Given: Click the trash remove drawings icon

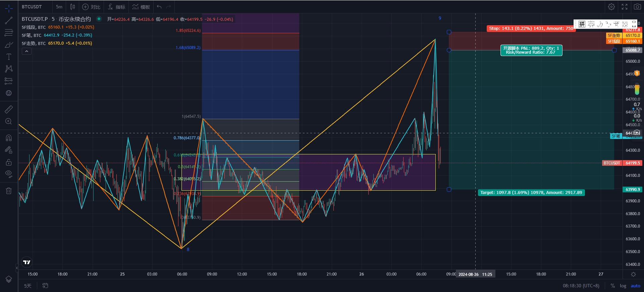Looking at the screenshot, I should 9,191.
